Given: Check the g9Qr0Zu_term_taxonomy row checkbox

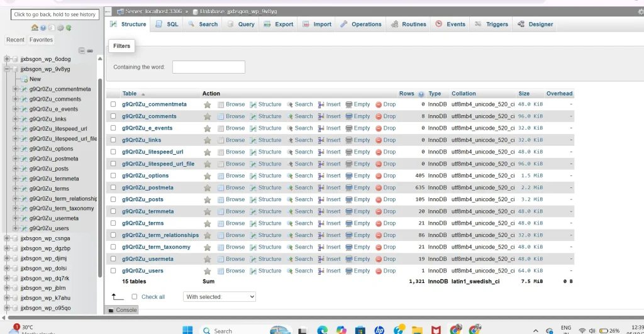Looking at the screenshot, I should pos(113,247).
